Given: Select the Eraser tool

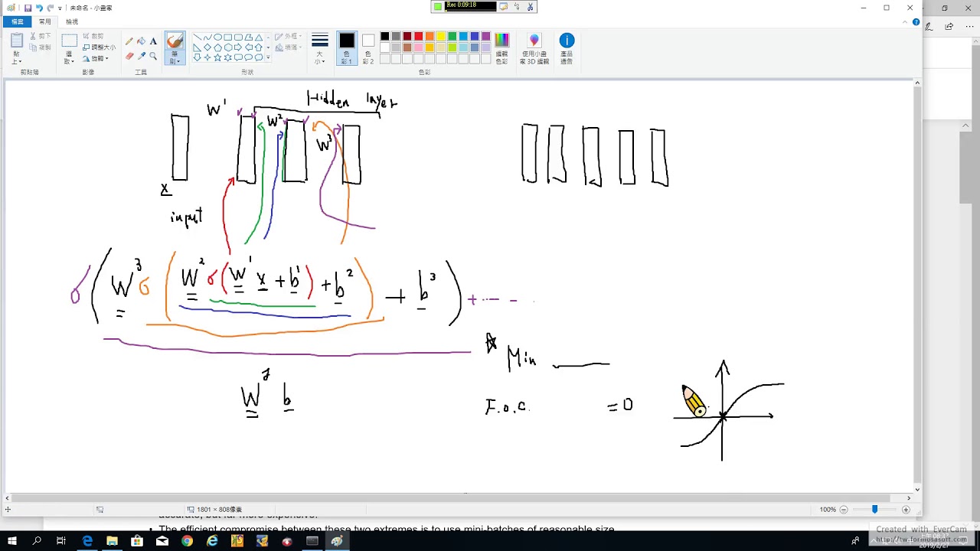Looking at the screenshot, I should [x=129, y=56].
